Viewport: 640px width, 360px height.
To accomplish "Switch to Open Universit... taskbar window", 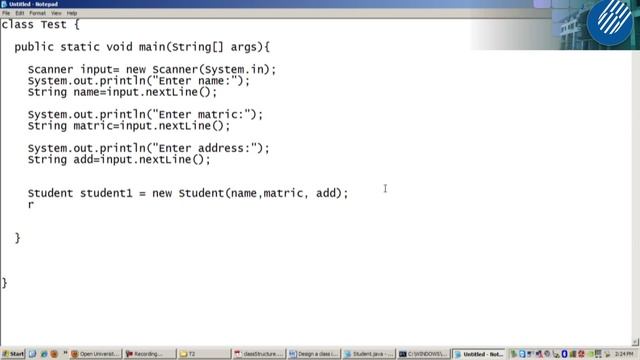I will (x=96, y=354).
